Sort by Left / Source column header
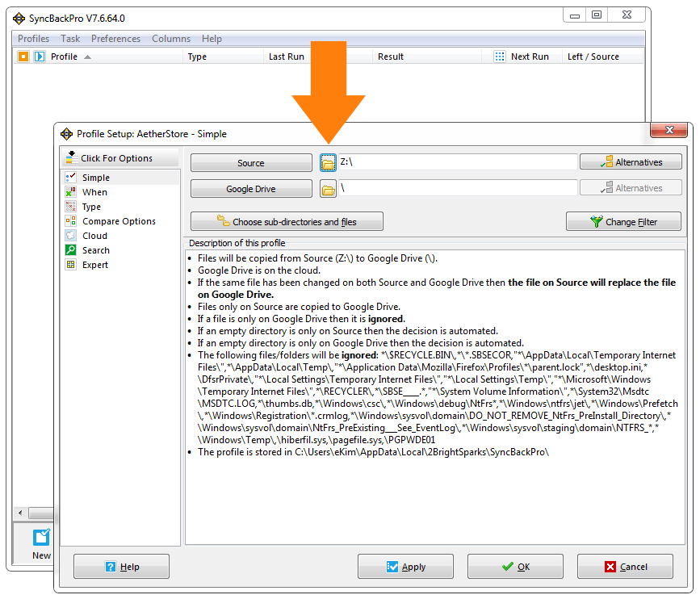The image size is (700, 599). click(x=593, y=57)
